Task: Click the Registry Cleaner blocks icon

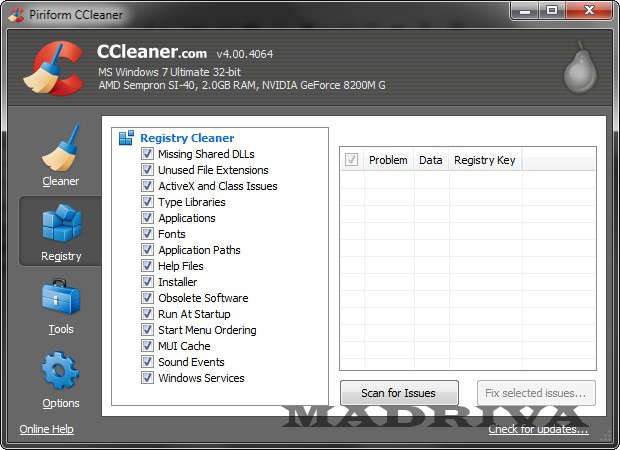Action: [x=127, y=138]
